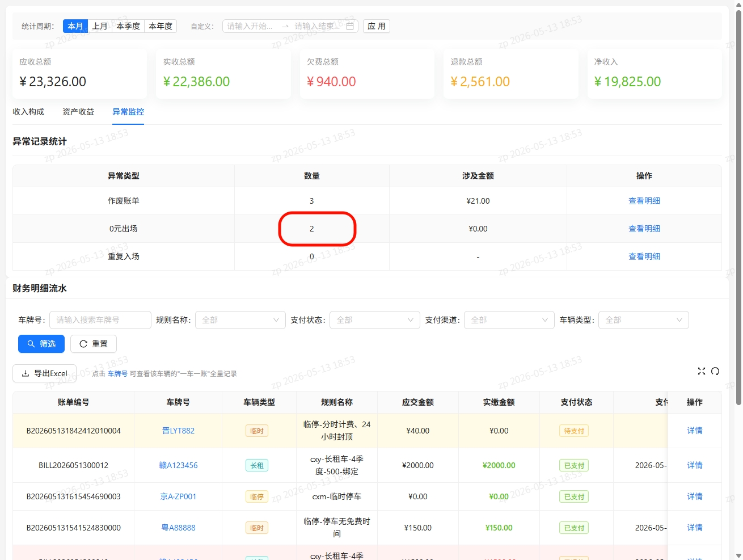
Task: View details for 重复入场 row
Action: tap(644, 256)
